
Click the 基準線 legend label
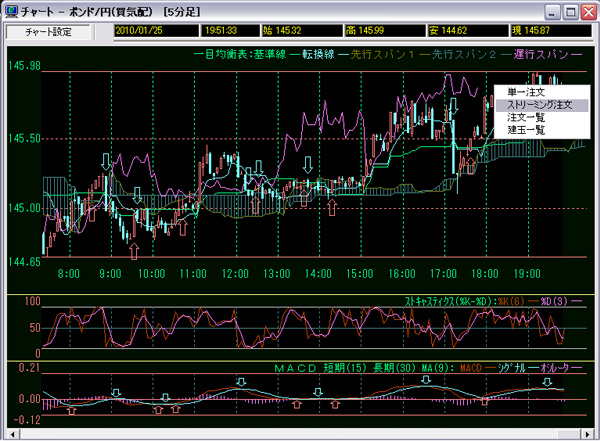(x=269, y=54)
